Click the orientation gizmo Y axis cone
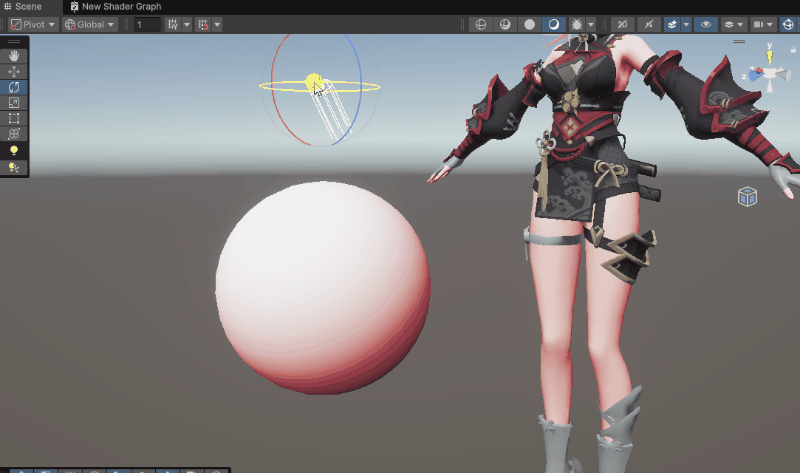The height and width of the screenshot is (473, 800). tap(769, 57)
